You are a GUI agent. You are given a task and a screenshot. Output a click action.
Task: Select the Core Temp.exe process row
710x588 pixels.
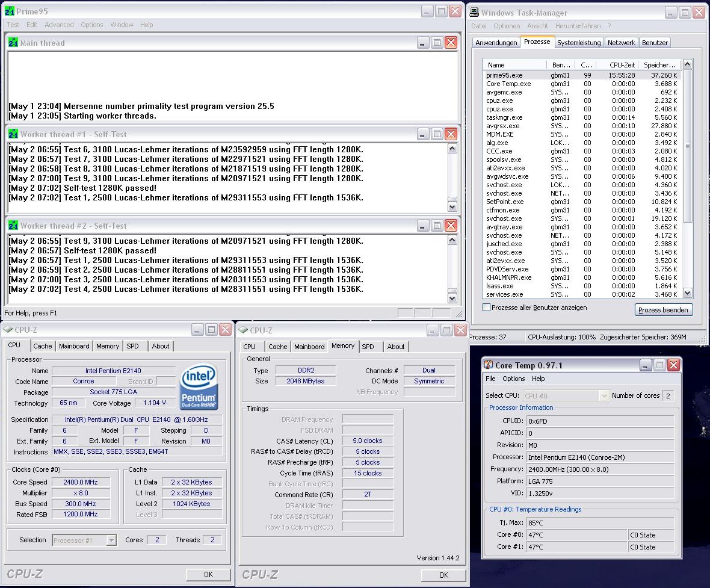pos(582,84)
